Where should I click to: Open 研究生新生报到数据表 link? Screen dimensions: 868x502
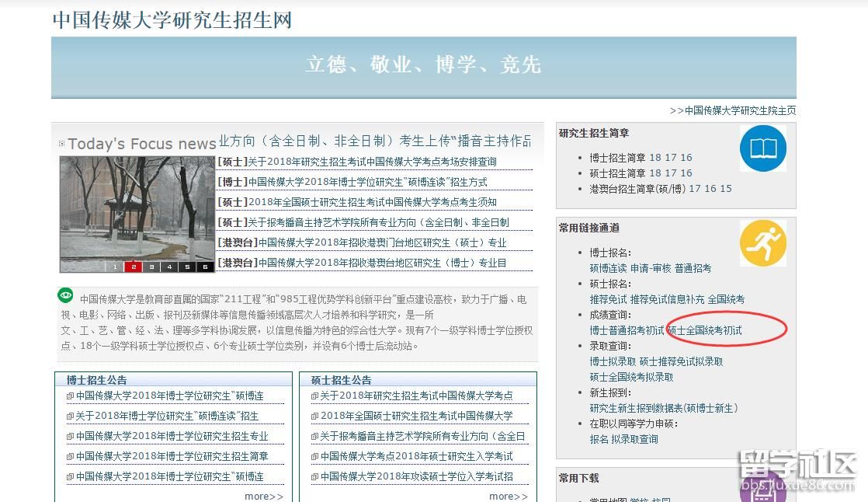[663, 408]
